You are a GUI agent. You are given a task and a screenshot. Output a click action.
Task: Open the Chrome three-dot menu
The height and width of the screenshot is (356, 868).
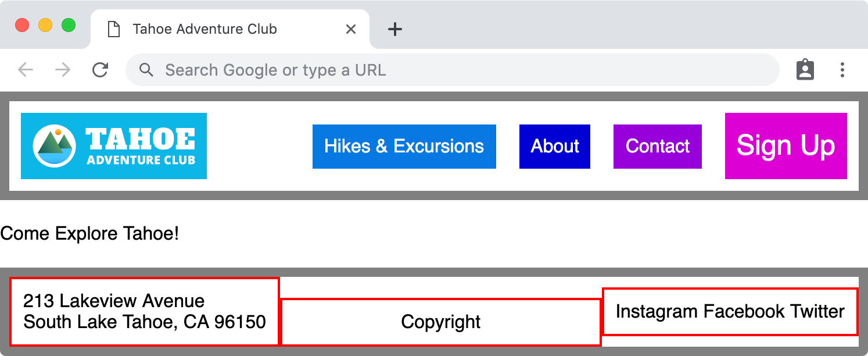(x=842, y=70)
